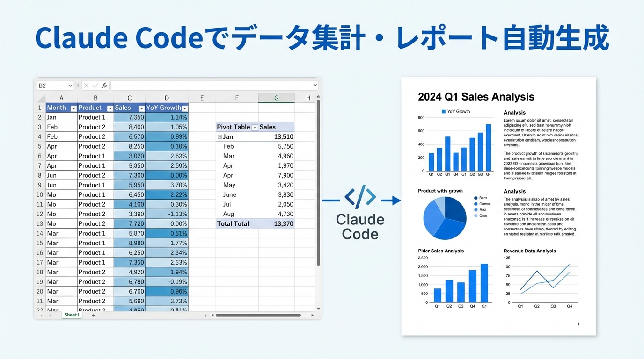
Task: Click the cancel (X) formula icon
Action: (87, 86)
